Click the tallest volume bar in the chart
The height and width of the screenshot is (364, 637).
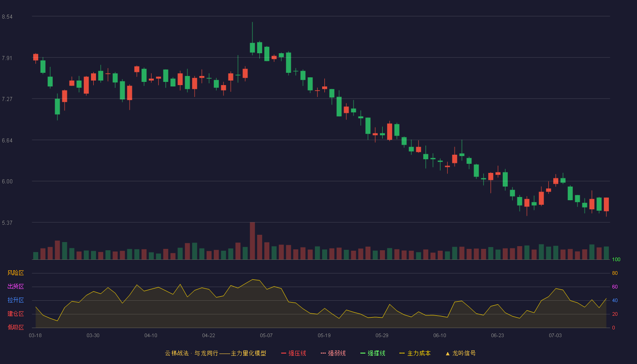[252, 241]
